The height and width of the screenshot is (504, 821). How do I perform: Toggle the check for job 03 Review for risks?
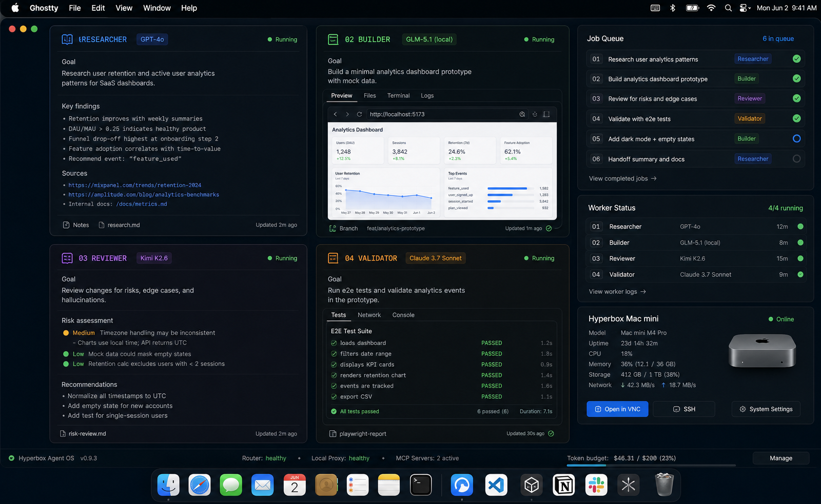[x=797, y=98]
